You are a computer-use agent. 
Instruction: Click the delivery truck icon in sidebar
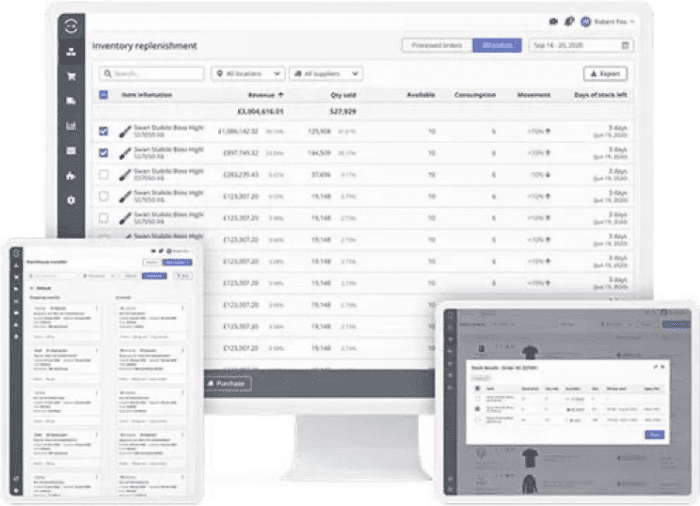click(71, 101)
